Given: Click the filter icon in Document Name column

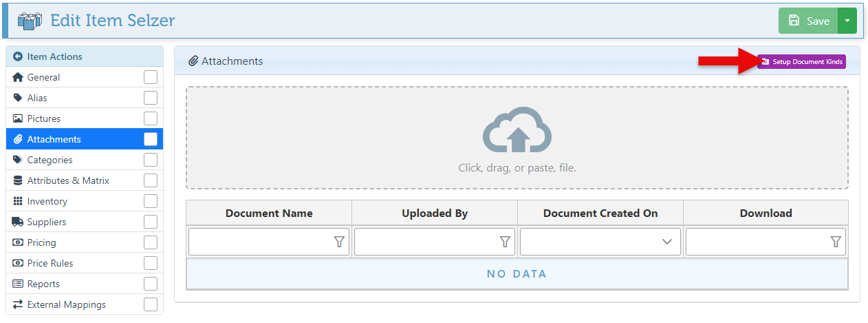Looking at the screenshot, I should click(x=339, y=242).
